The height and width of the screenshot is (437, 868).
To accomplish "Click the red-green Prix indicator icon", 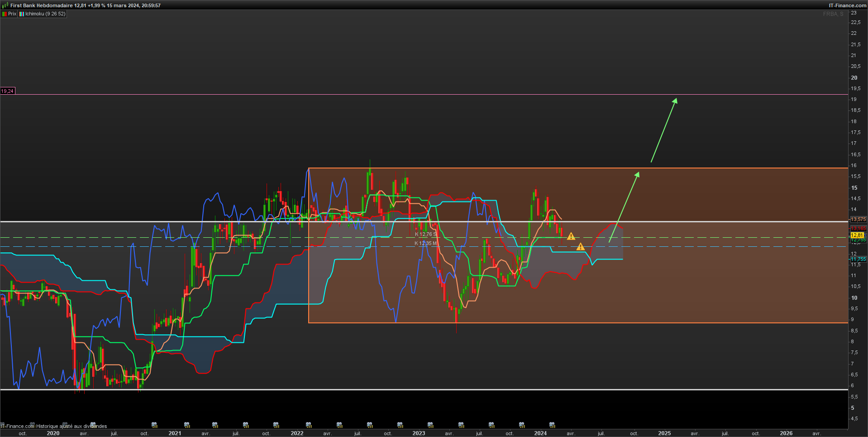I will tap(5, 14).
